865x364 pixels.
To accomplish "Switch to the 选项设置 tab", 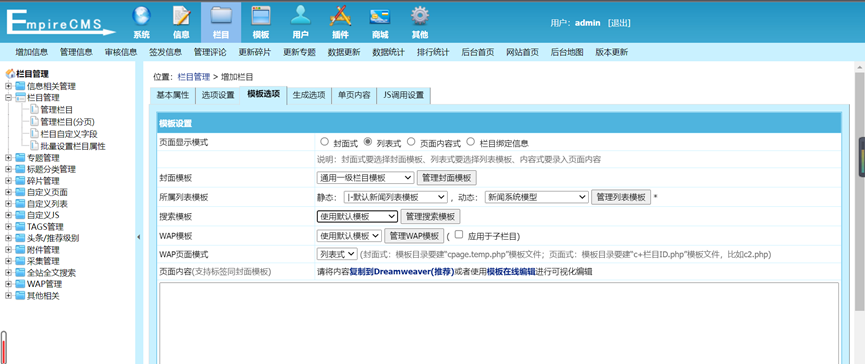I will pos(217,95).
